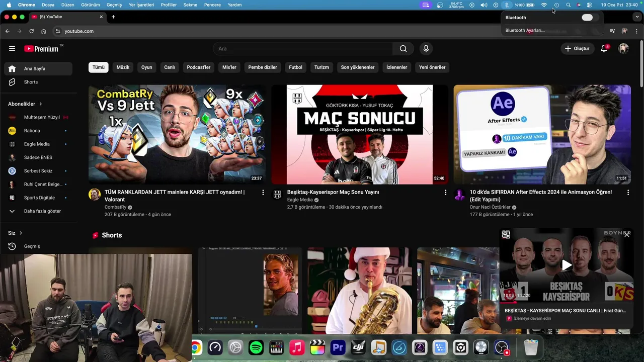644x362 pixels.
Task: Select the Yeni öneriler filter chip
Action: click(x=432, y=67)
